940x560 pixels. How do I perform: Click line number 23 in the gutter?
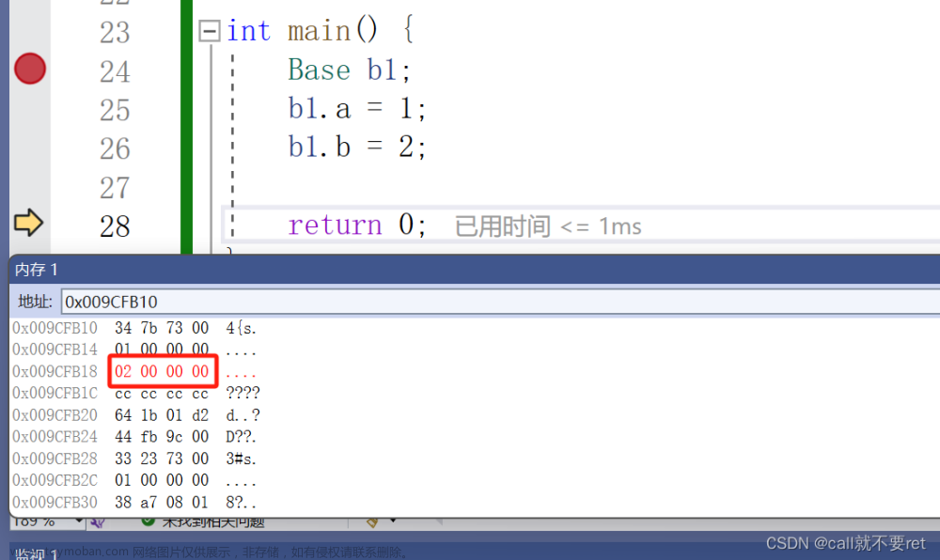pyautogui.click(x=115, y=32)
